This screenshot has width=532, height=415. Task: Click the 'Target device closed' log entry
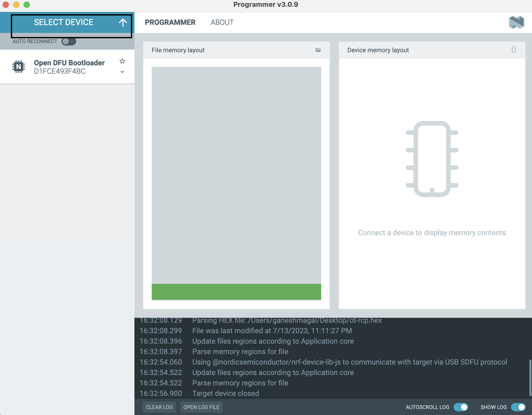pos(226,393)
